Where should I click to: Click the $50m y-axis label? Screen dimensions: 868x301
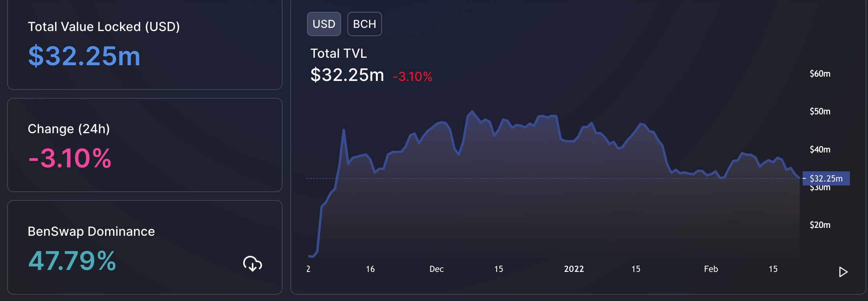click(x=820, y=111)
